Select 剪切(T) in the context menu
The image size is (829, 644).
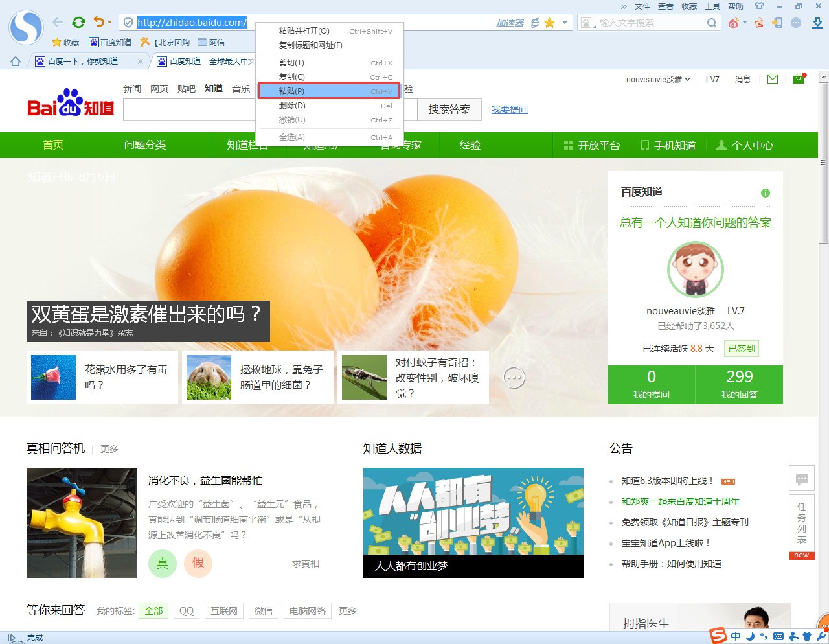[330, 63]
